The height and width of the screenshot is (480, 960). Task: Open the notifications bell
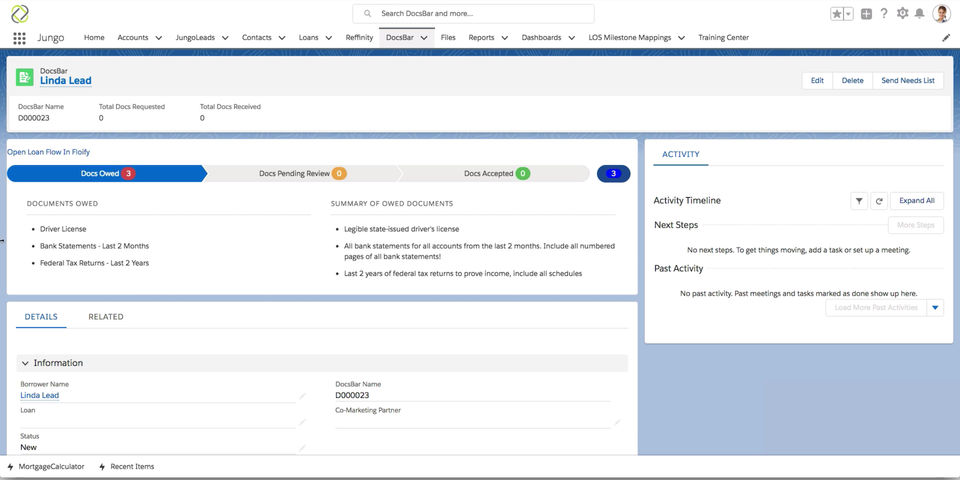tap(920, 14)
